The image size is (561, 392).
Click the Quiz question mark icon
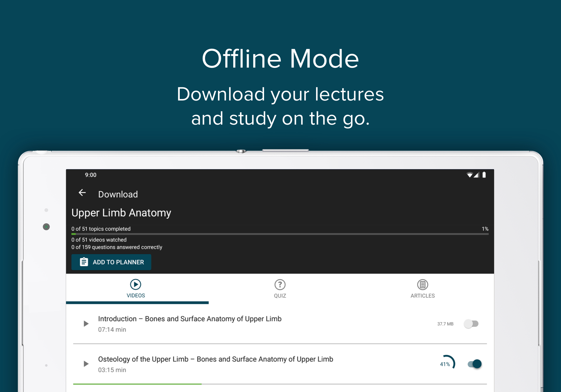pyautogui.click(x=280, y=284)
